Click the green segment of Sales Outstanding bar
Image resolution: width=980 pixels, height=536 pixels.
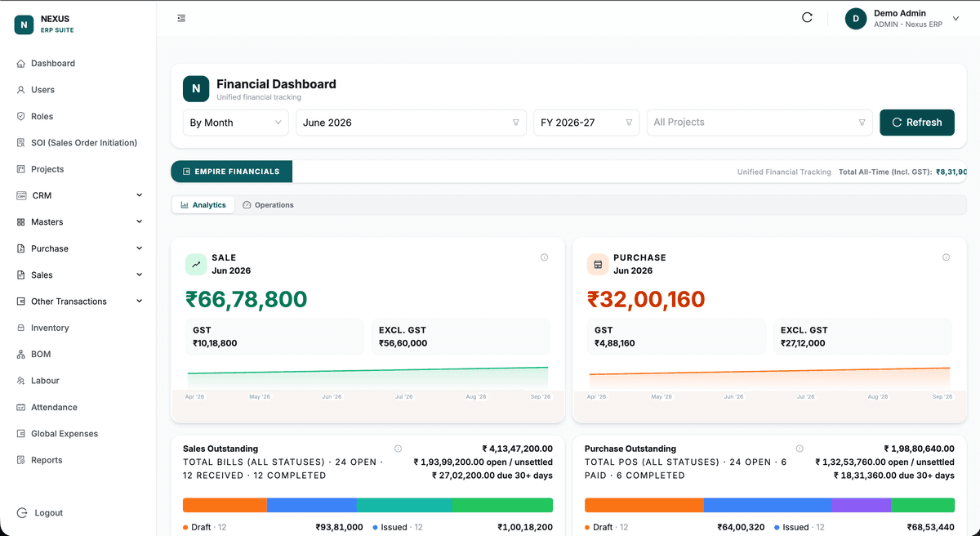502,505
